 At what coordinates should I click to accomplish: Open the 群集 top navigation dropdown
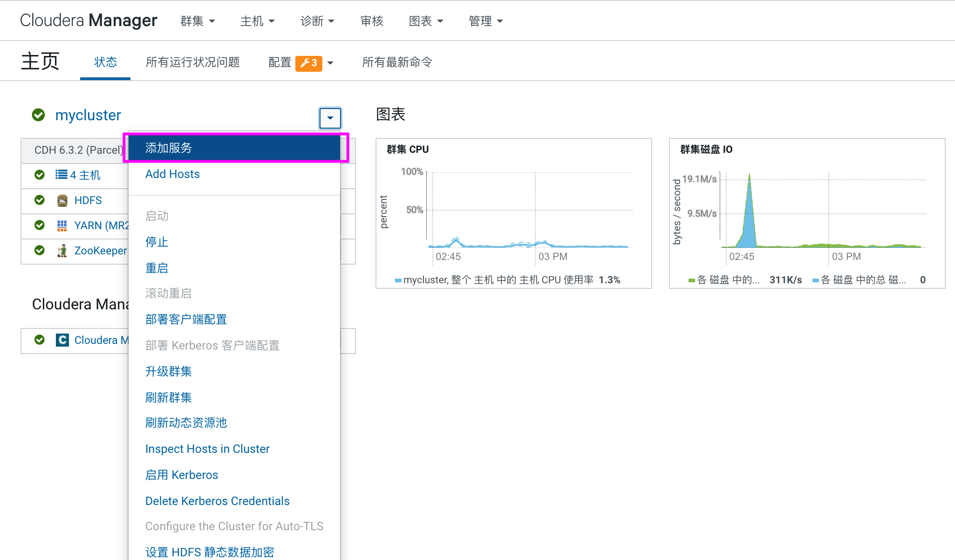pyautogui.click(x=198, y=21)
